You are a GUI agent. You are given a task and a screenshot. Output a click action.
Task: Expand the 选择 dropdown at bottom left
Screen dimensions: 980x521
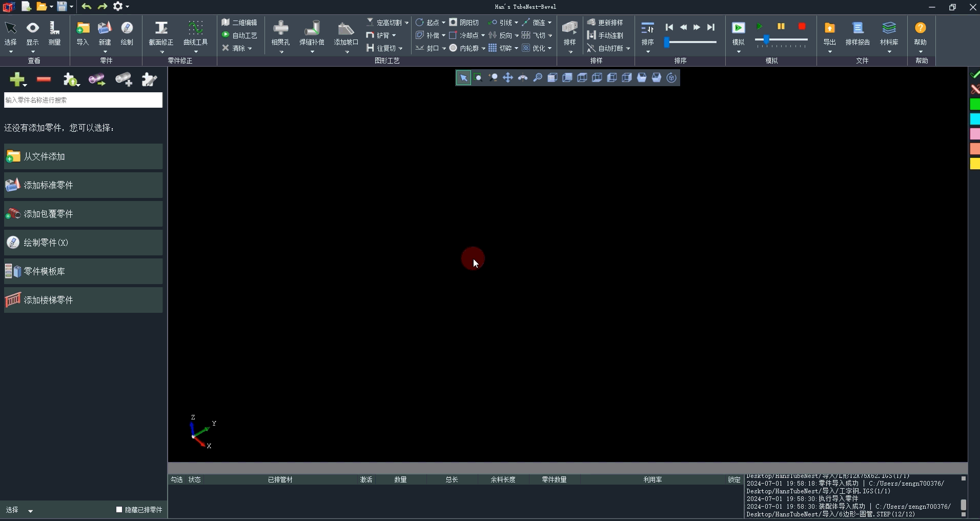pyautogui.click(x=30, y=511)
